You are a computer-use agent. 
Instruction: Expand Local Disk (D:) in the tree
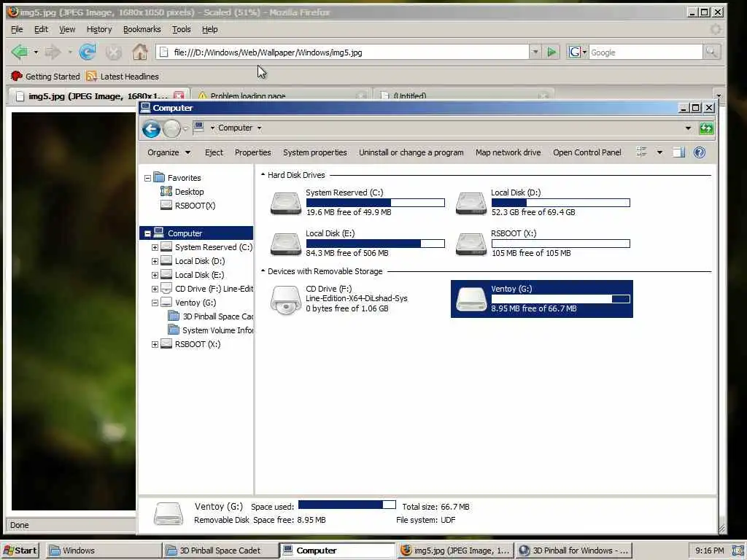pyautogui.click(x=155, y=262)
